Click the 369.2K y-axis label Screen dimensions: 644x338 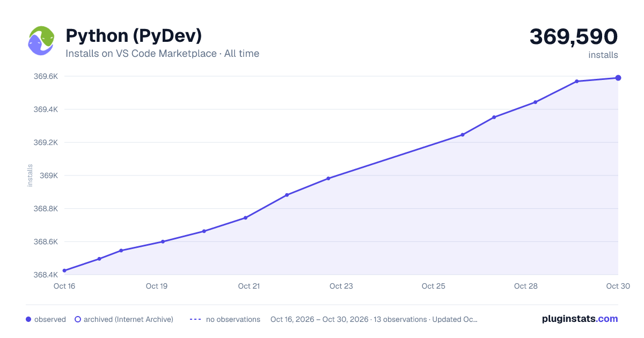[46, 143]
